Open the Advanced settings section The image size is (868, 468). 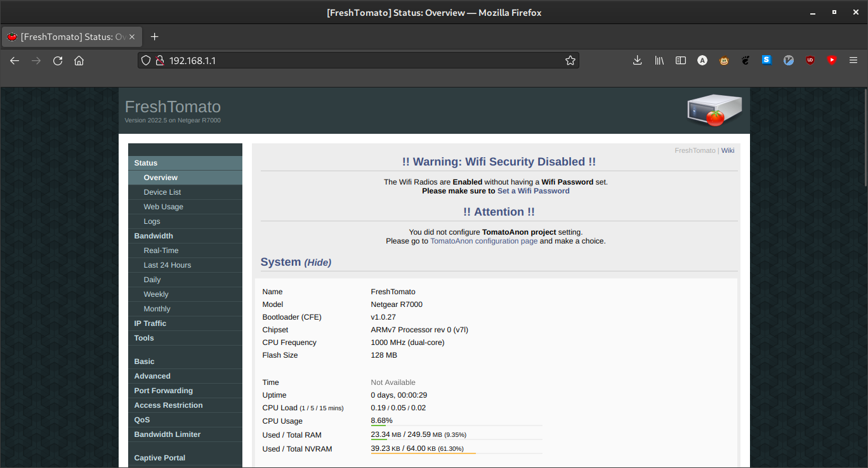[x=185, y=376]
